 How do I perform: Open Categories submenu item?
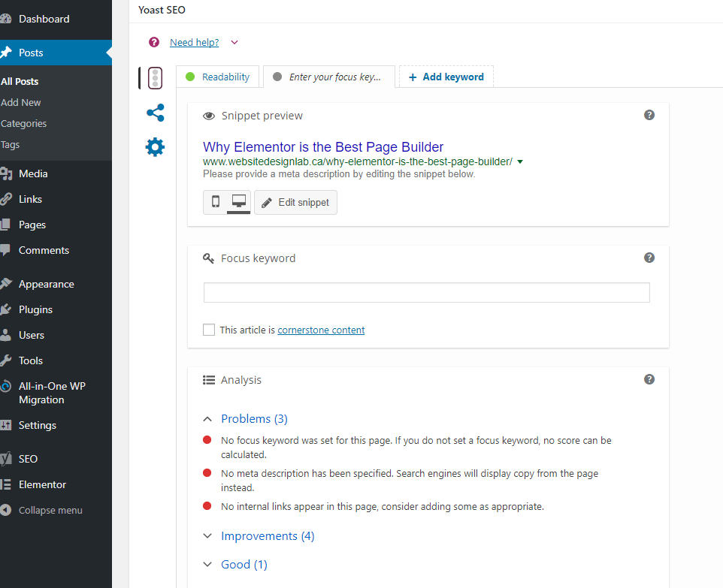pyautogui.click(x=23, y=123)
